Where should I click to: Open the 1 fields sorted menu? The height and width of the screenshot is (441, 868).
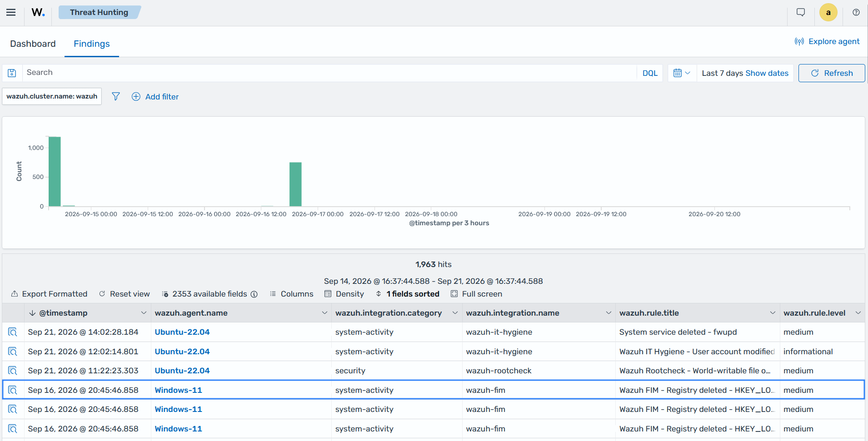(x=408, y=294)
